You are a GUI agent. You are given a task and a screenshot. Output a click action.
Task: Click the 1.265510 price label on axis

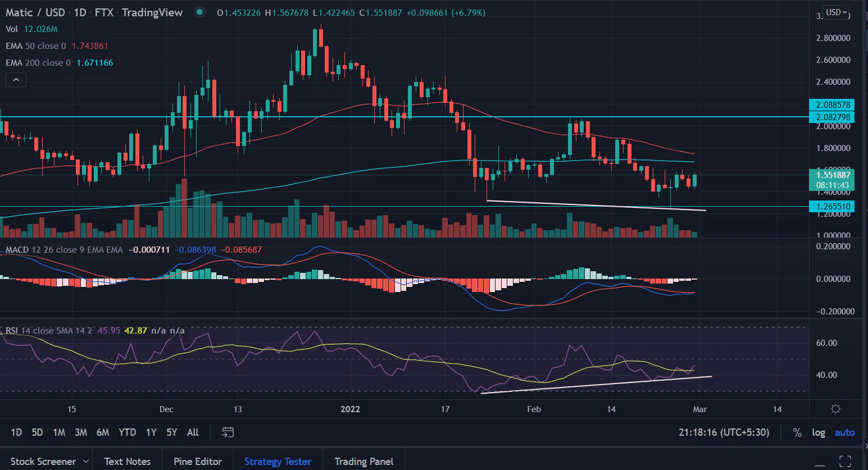(831, 207)
